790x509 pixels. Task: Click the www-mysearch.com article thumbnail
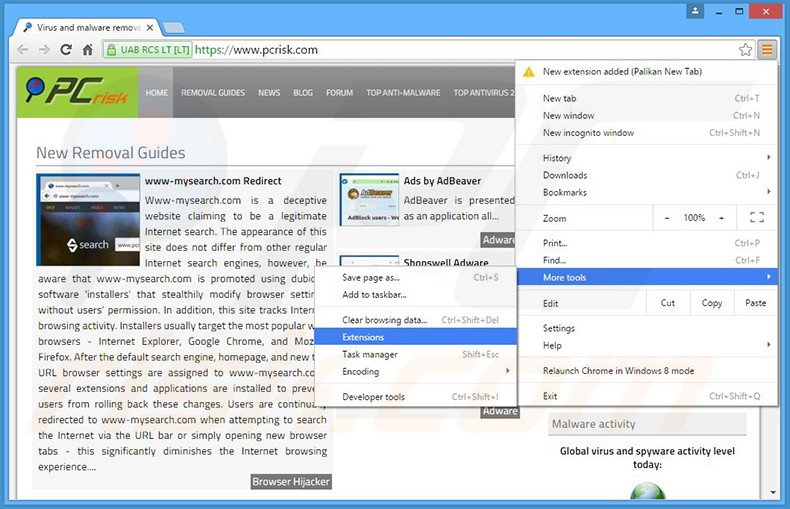(x=88, y=220)
